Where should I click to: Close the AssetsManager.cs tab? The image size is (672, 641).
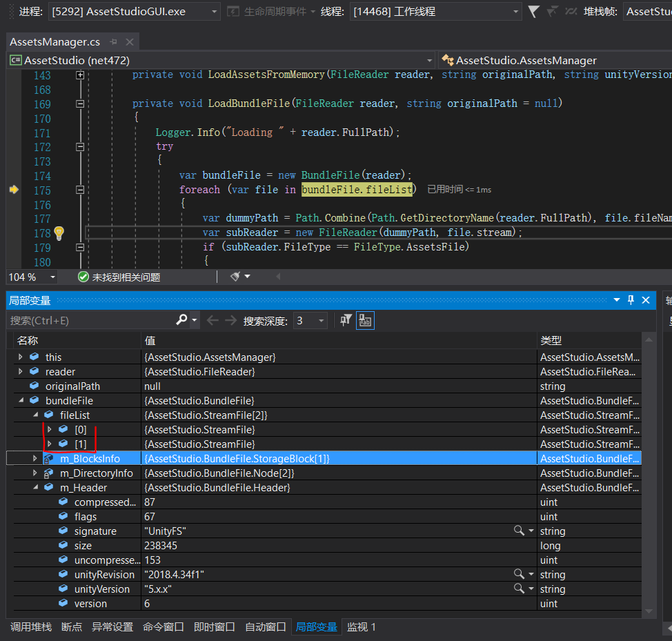pos(130,41)
